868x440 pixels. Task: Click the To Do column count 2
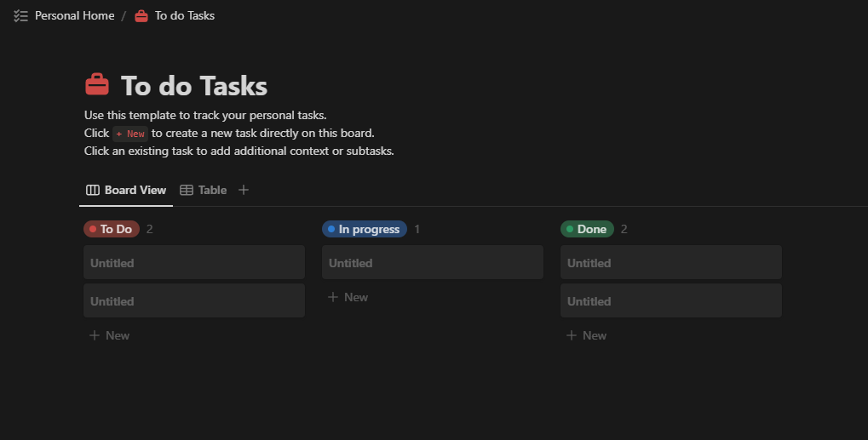(x=149, y=229)
